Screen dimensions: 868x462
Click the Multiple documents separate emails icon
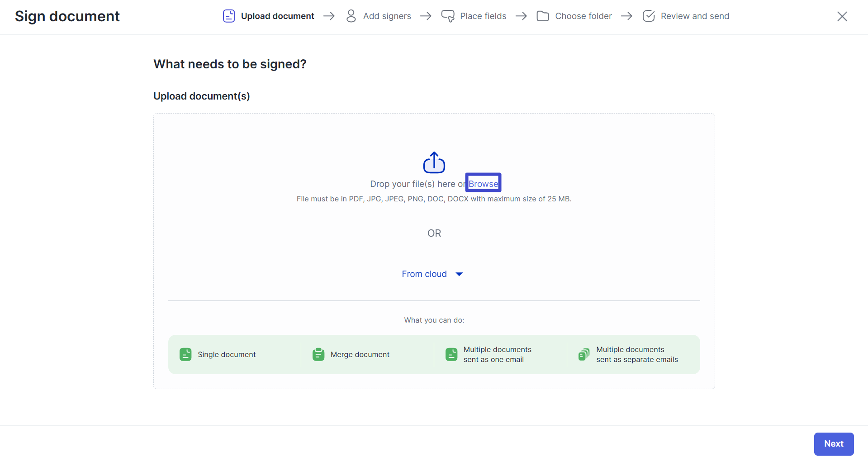tap(584, 354)
